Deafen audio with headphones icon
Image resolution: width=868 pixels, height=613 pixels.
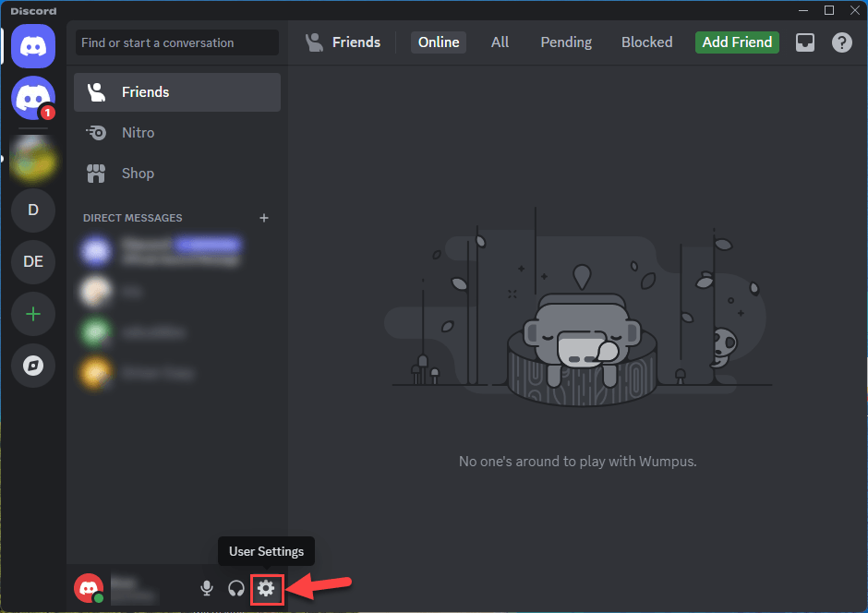[236, 588]
